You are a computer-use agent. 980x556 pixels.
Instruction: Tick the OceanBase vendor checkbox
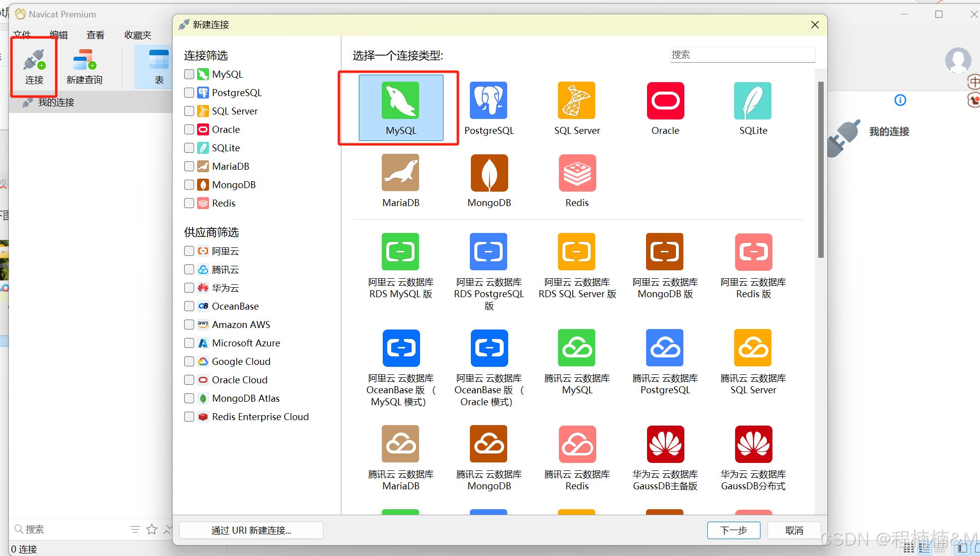click(x=189, y=306)
